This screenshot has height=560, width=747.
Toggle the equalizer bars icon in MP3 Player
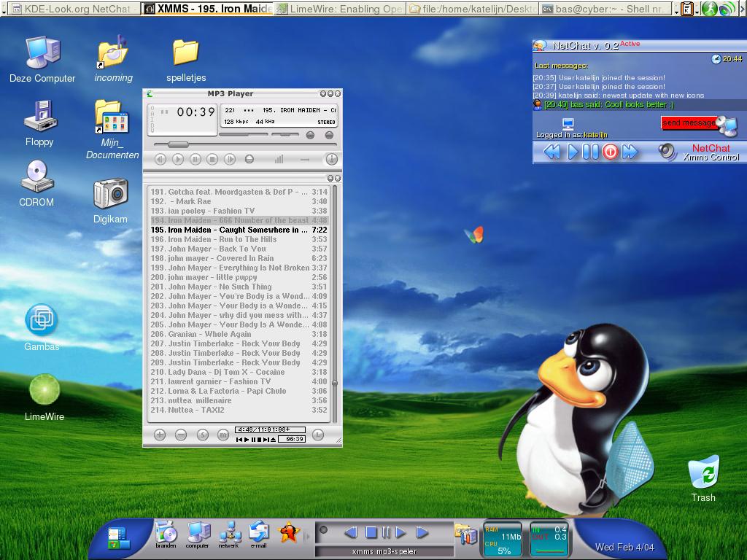(x=279, y=159)
